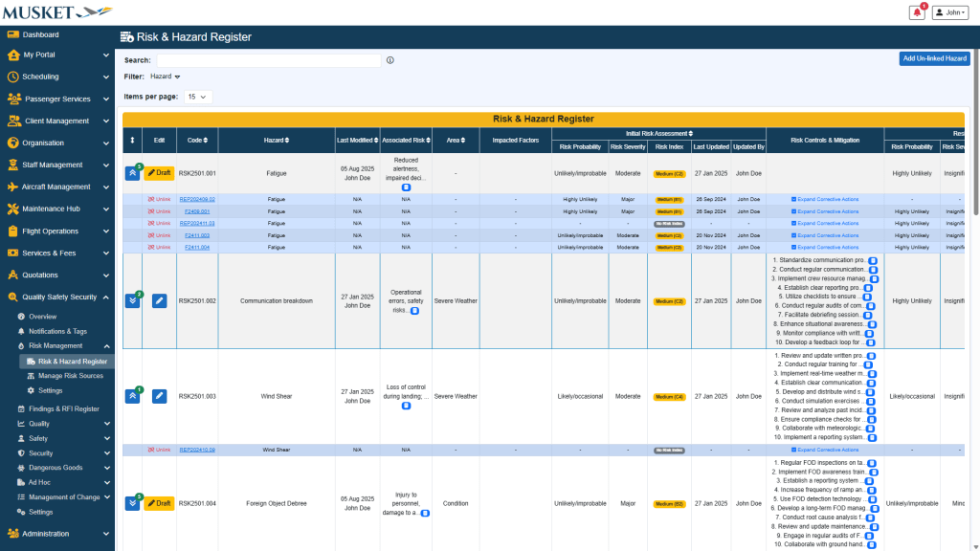Click the Aircraft Management airplane icon
The image size is (980, 551).
point(13,187)
